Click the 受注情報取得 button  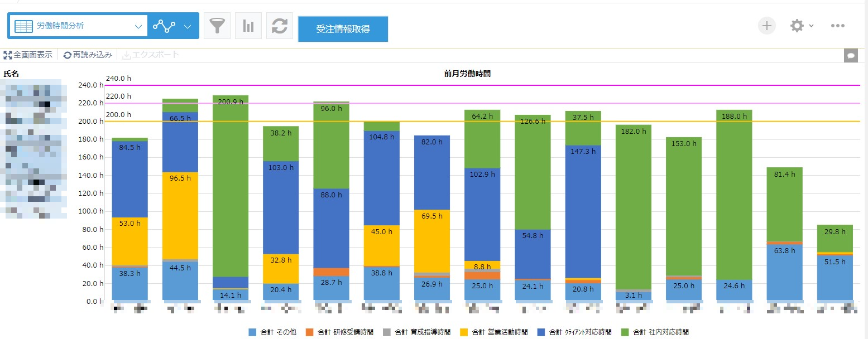[x=343, y=29]
